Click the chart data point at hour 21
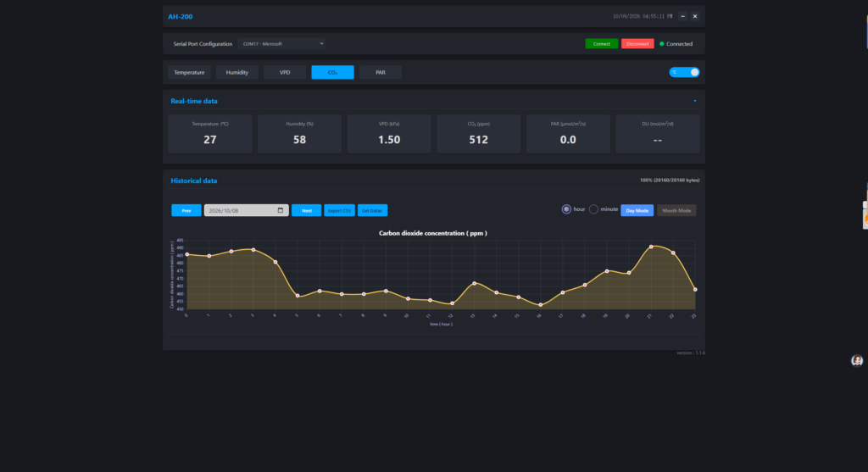Screen dimensions: 868x472 [x=651, y=247]
